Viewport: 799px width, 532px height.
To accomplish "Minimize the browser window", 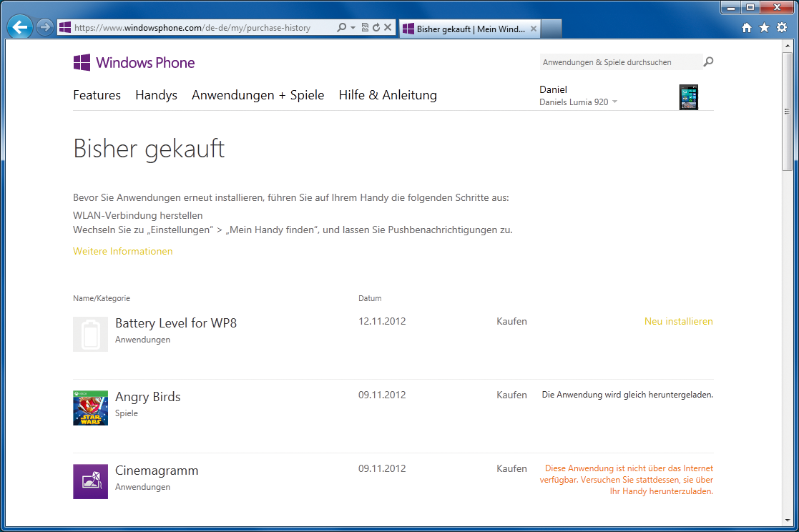I will click(731, 7).
